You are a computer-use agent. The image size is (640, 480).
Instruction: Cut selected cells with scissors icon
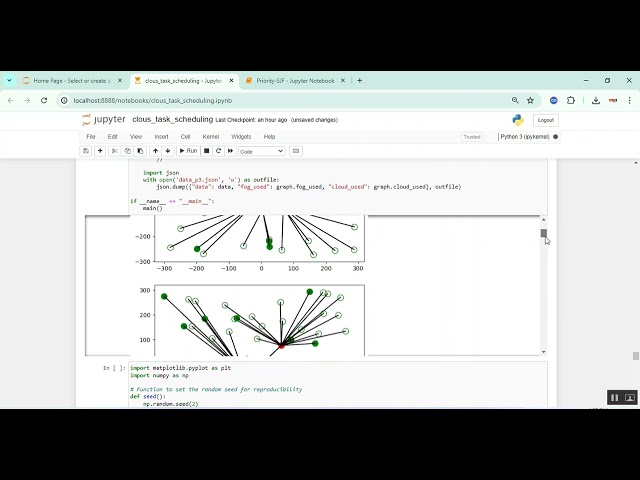pyautogui.click(x=115, y=151)
